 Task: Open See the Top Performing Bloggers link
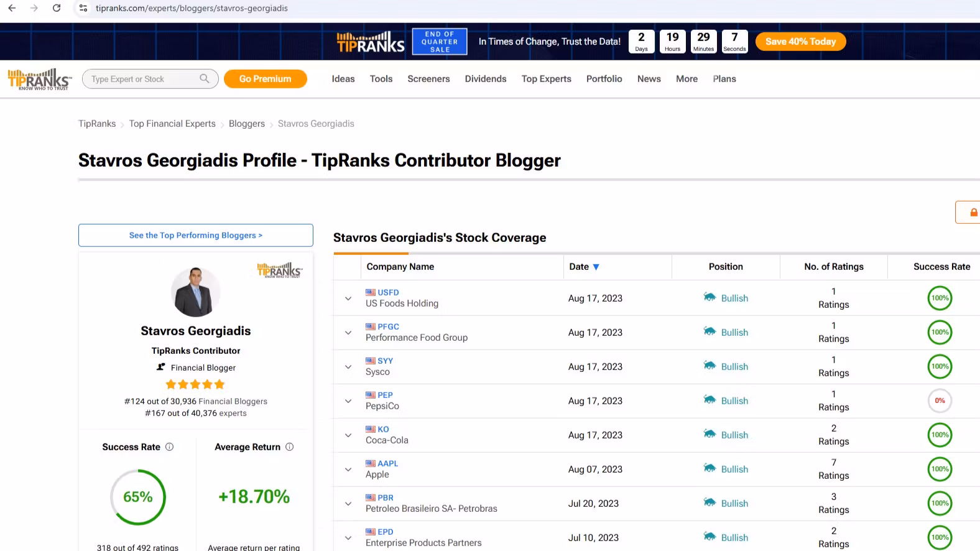[x=195, y=235]
